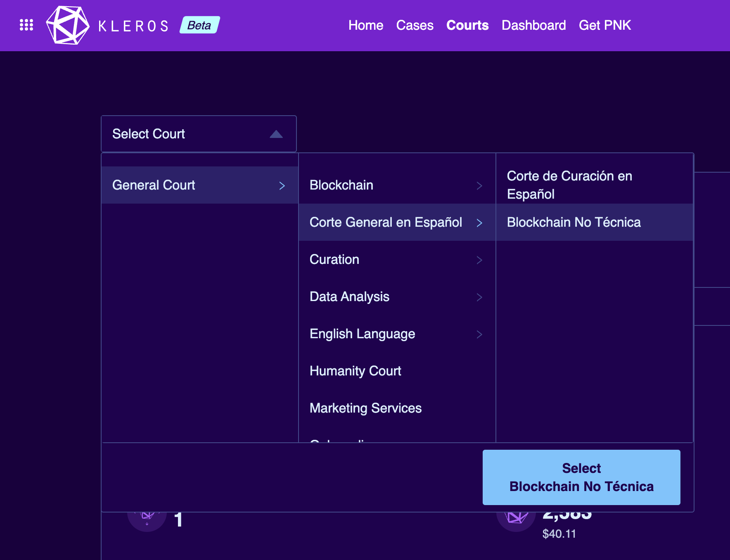Screen dimensions: 730x560
Task: Click the Beta badge next to the logo
Action: tap(199, 25)
